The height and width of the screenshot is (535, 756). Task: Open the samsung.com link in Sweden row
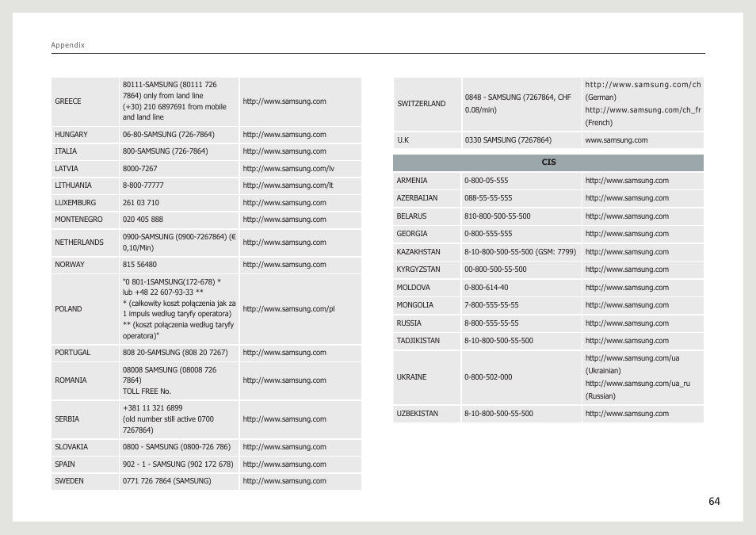[x=284, y=481]
